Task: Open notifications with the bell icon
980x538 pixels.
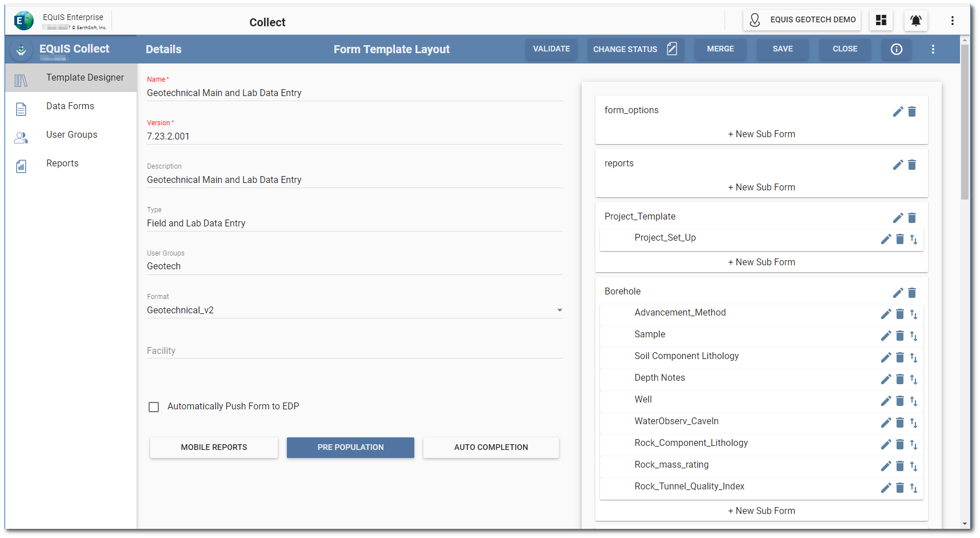Action: coord(915,20)
